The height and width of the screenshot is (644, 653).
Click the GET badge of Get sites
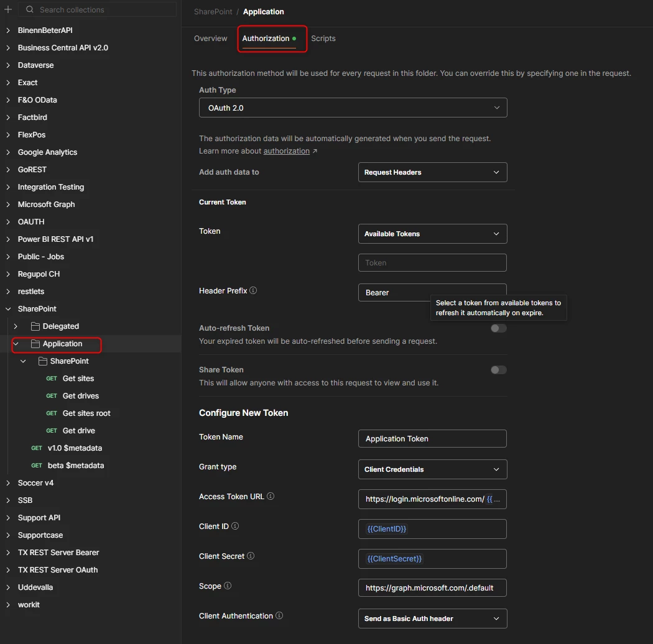[52, 379]
